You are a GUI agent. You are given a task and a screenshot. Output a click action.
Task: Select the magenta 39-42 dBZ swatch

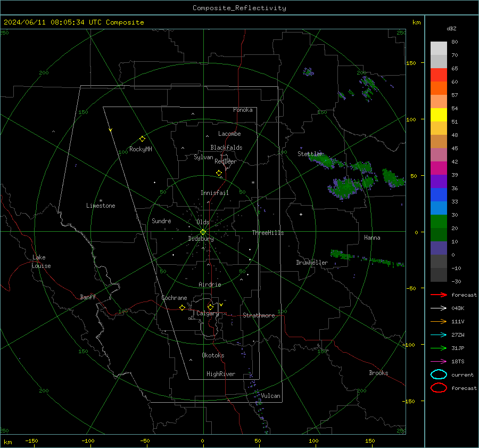(x=439, y=168)
